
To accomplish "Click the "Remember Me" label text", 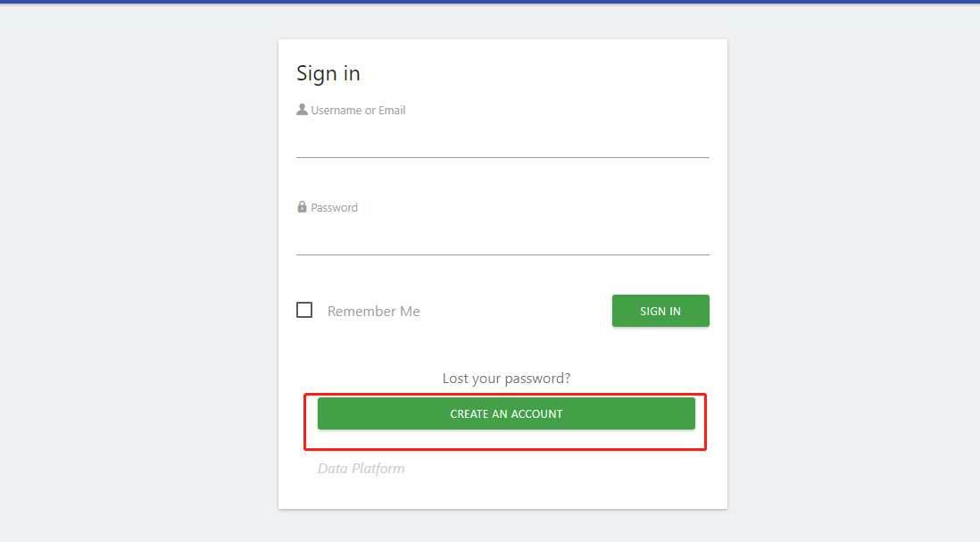I will 373,312.
